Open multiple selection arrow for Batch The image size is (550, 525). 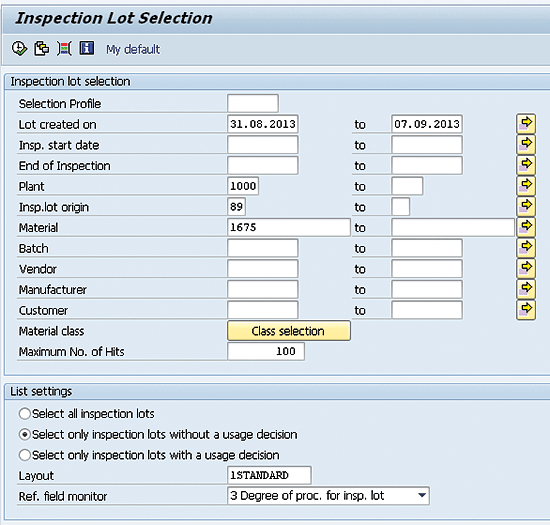tap(526, 248)
